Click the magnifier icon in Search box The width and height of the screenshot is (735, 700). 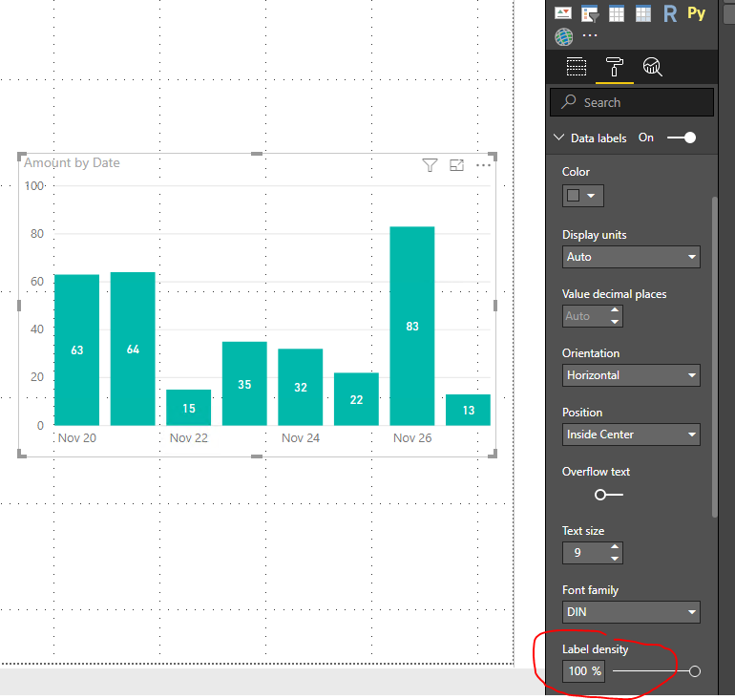pyautogui.click(x=569, y=101)
